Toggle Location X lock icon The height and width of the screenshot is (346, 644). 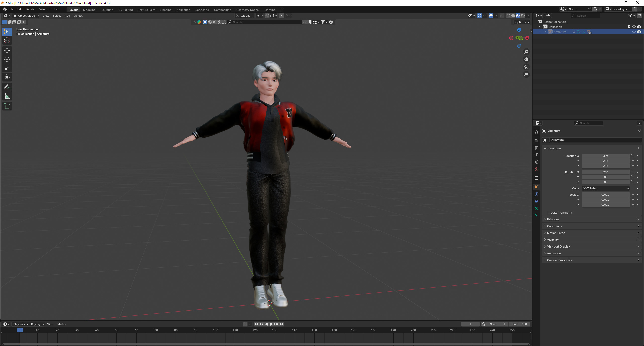click(632, 156)
